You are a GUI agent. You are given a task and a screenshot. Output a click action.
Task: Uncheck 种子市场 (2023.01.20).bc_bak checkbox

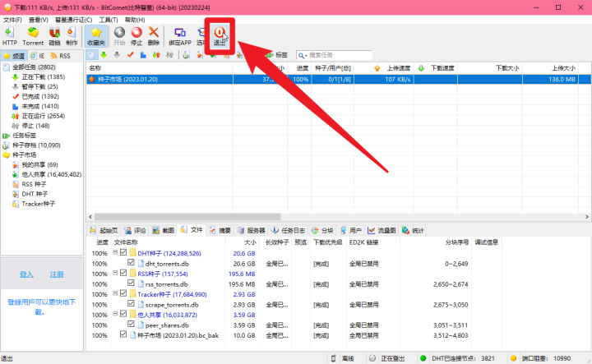click(x=123, y=334)
